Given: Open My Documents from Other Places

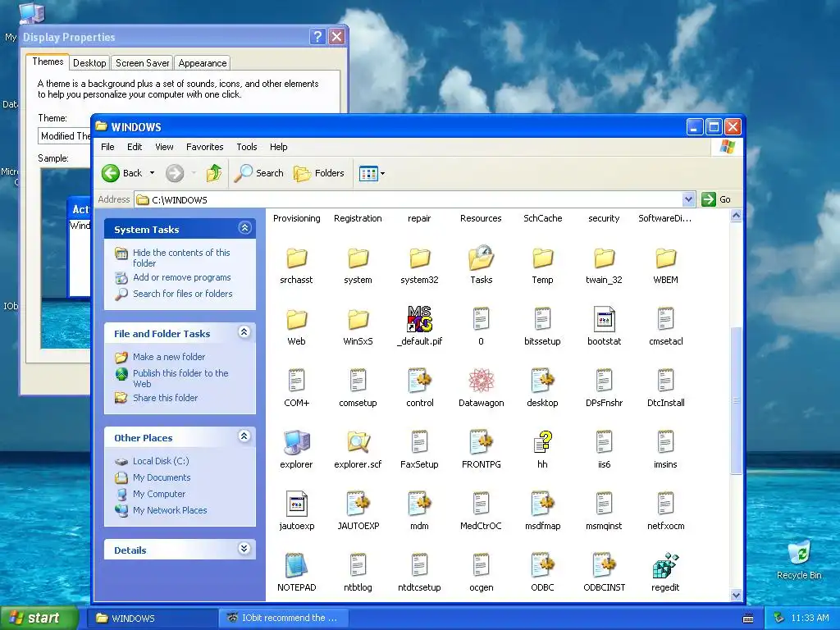Looking at the screenshot, I should point(162,477).
